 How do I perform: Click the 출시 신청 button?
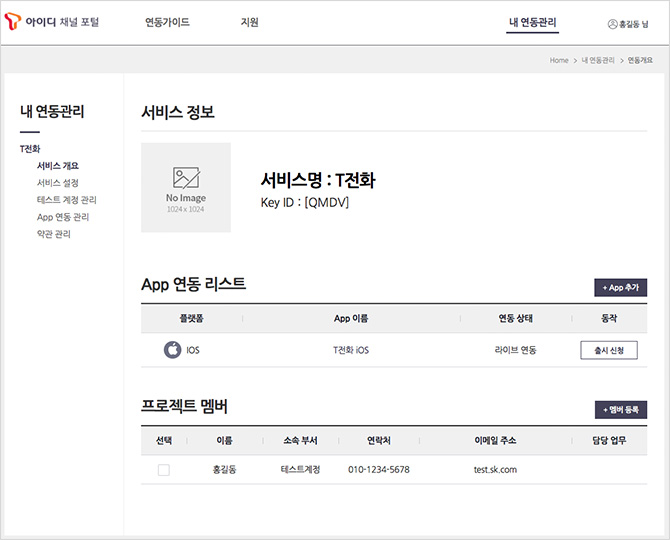[609, 350]
